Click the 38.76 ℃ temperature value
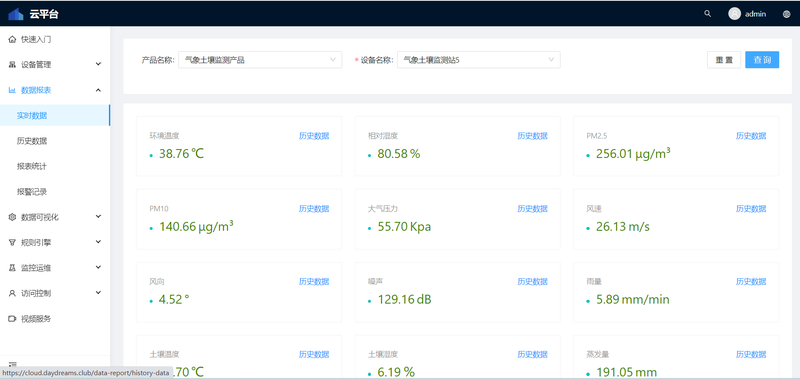The image size is (800, 379). 182,154
